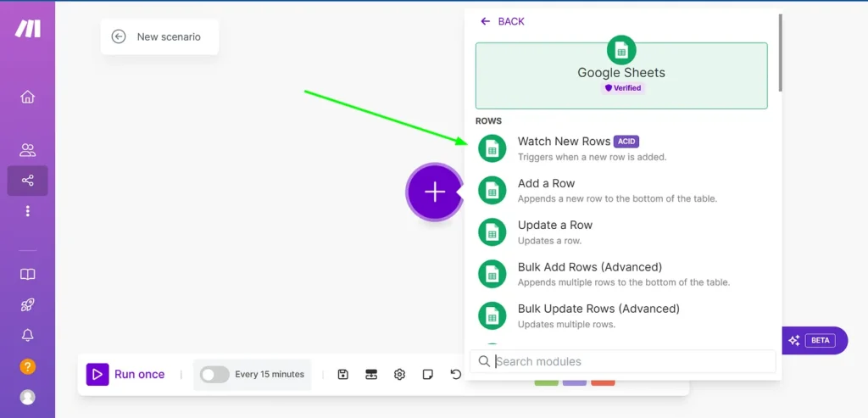Click the undo arrow icon in the toolbar
The width and height of the screenshot is (868, 418).
coord(455,375)
